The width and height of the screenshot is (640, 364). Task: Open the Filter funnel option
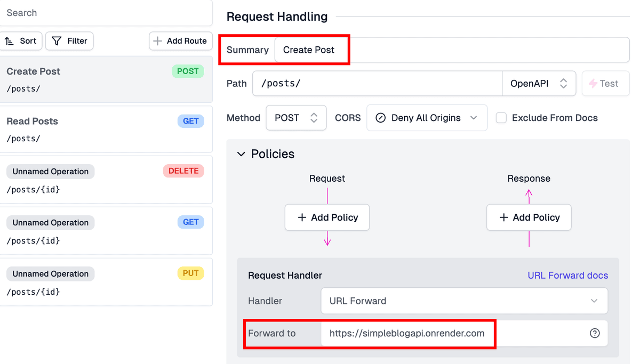pos(57,41)
